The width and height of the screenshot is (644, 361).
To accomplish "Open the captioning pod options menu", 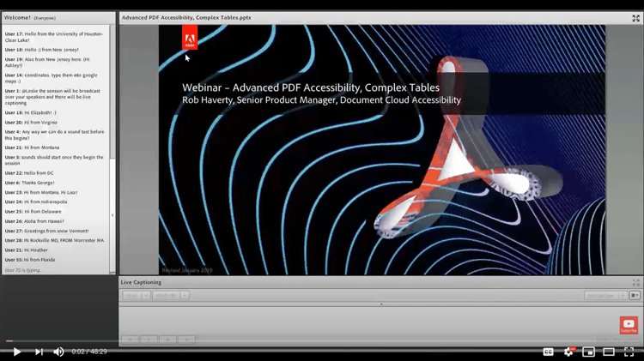I will tap(635, 295).
